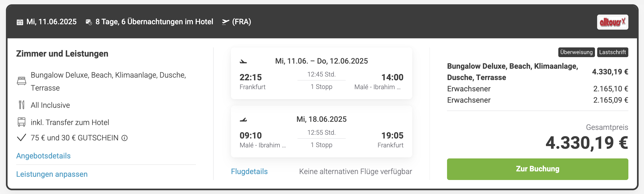Open the Gutschein info circle icon
Image resolution: width=644 pixels, height=194 pixels.
124,138
